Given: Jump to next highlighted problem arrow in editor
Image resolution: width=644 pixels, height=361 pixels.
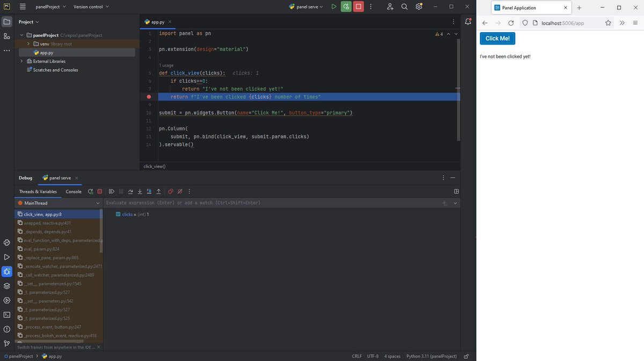Looking at the screenshot, I should pos(456,34).
